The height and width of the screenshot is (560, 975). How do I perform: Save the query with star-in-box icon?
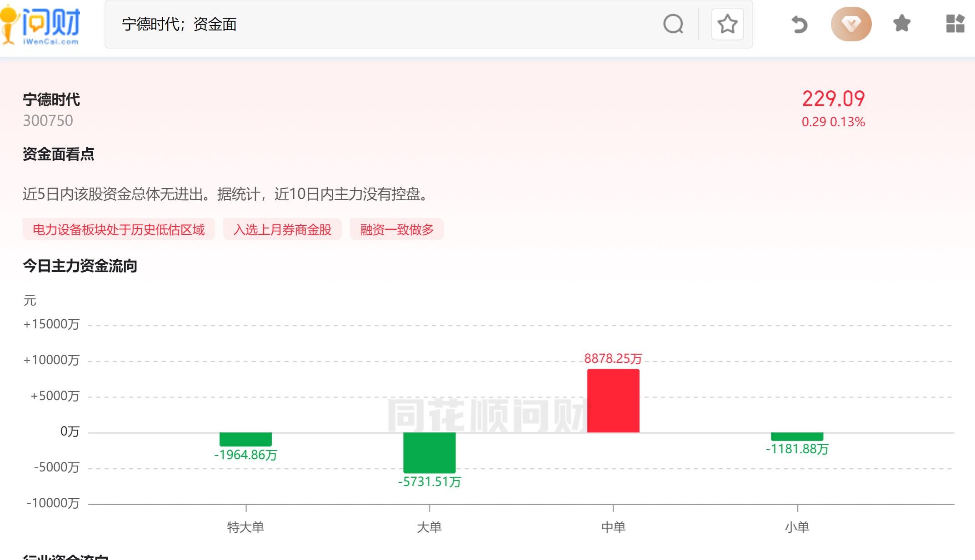727,25
